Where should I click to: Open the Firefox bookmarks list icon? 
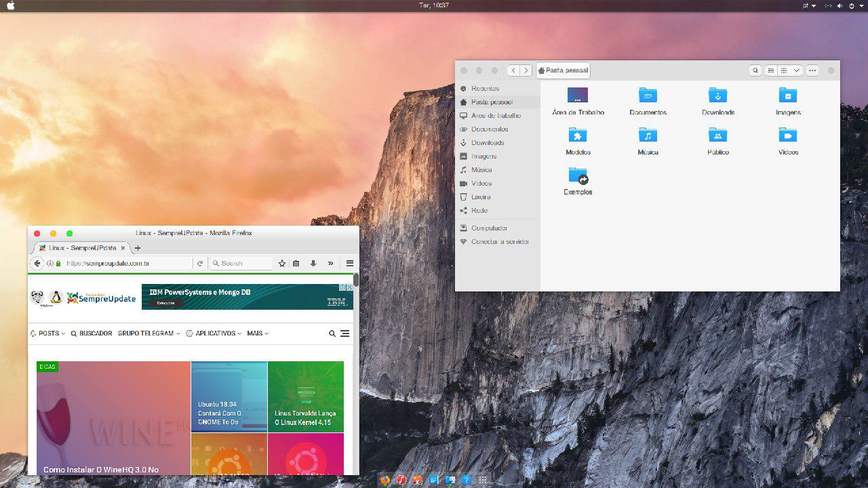[296, 263]
